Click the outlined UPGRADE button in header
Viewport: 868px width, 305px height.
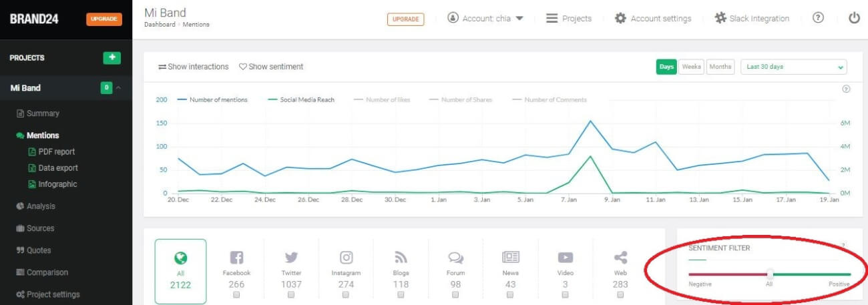click(405, 19)
